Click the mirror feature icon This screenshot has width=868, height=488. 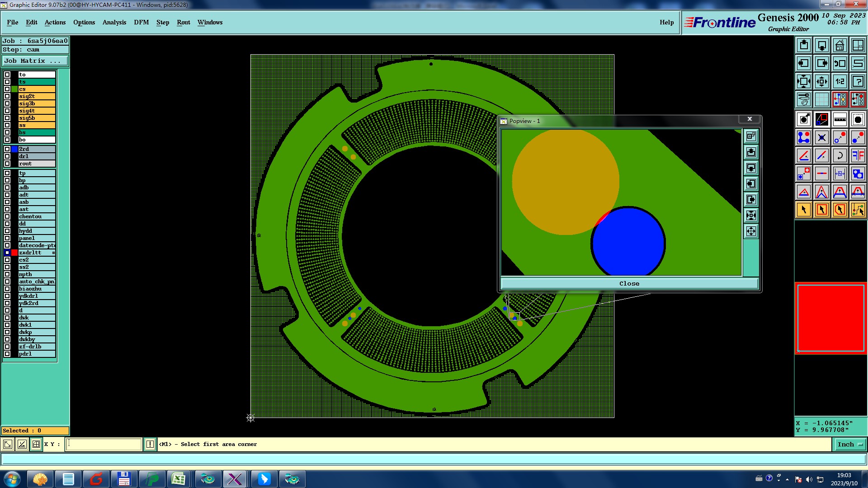[858, 155]
